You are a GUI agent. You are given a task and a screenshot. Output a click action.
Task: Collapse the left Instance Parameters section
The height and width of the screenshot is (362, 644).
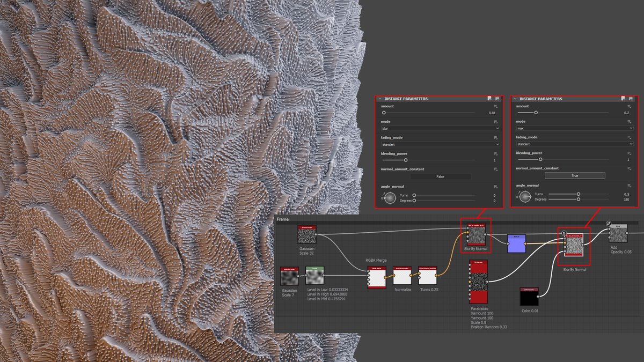(379, 99)
